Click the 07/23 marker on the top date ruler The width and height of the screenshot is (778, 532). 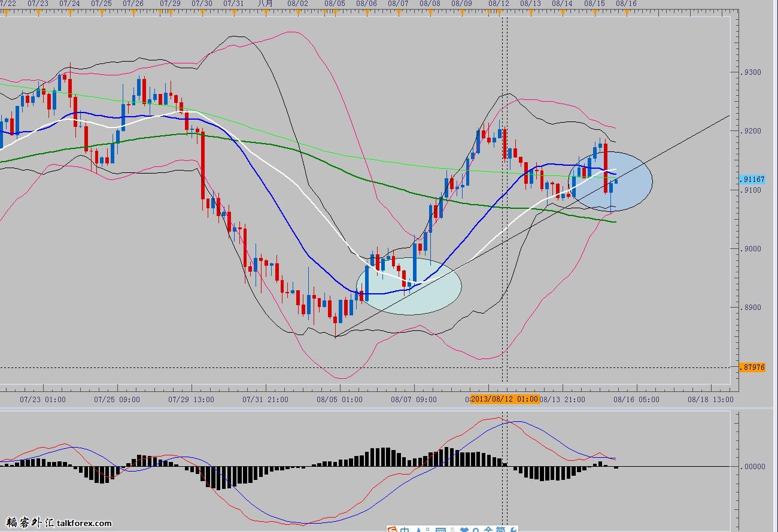pyautogui.click(x=38, y=4)
